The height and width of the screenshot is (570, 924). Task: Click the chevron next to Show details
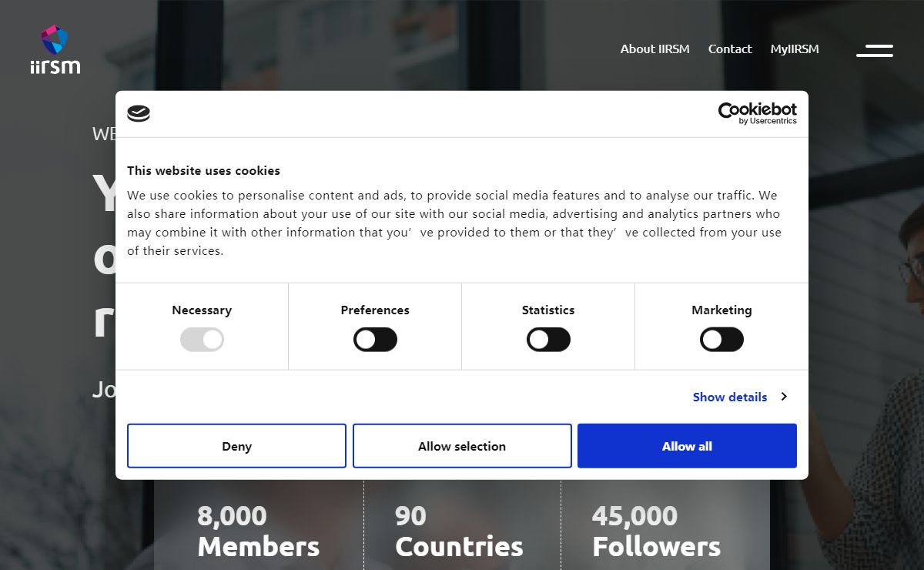pyautogui.click(x=784, y=397)
